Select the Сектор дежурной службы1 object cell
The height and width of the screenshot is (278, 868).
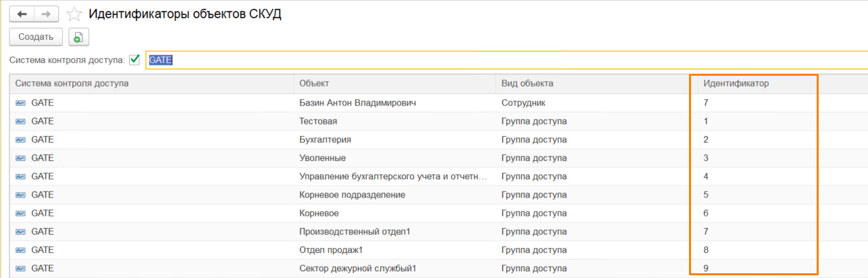click(357, 268)
